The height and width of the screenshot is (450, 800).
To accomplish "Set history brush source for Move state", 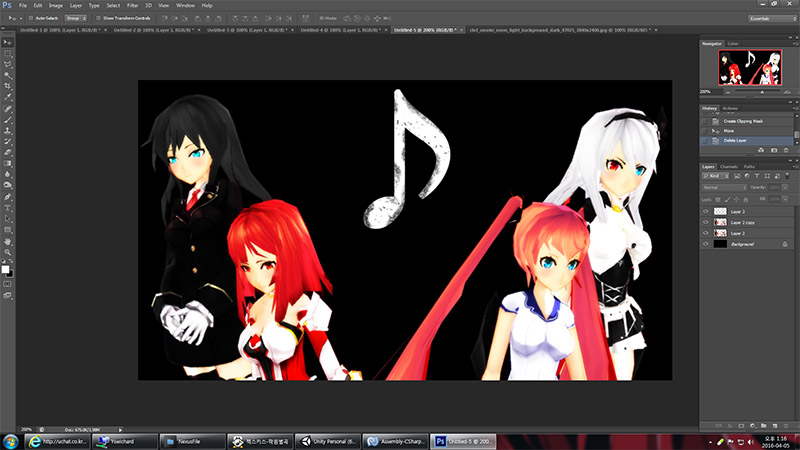I will click(x=705, y=131).
